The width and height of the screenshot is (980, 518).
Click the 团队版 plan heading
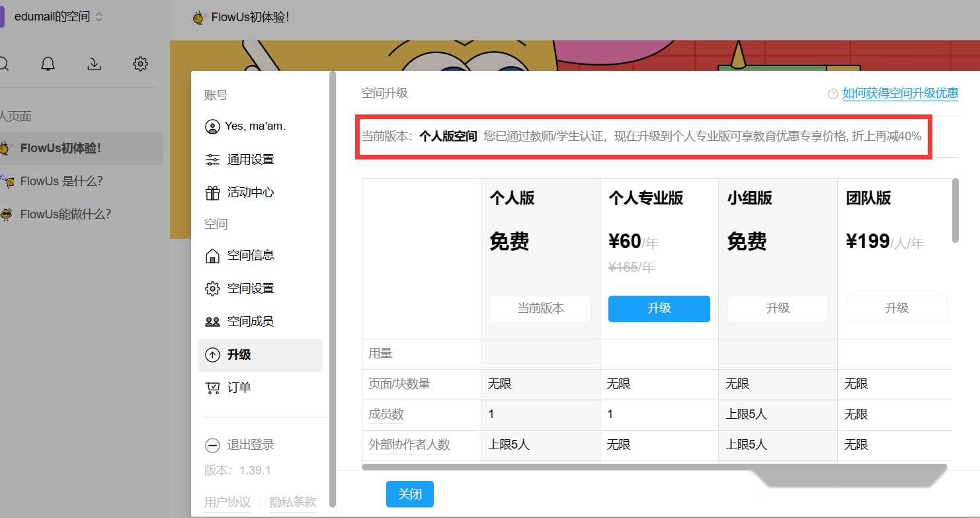868,198
